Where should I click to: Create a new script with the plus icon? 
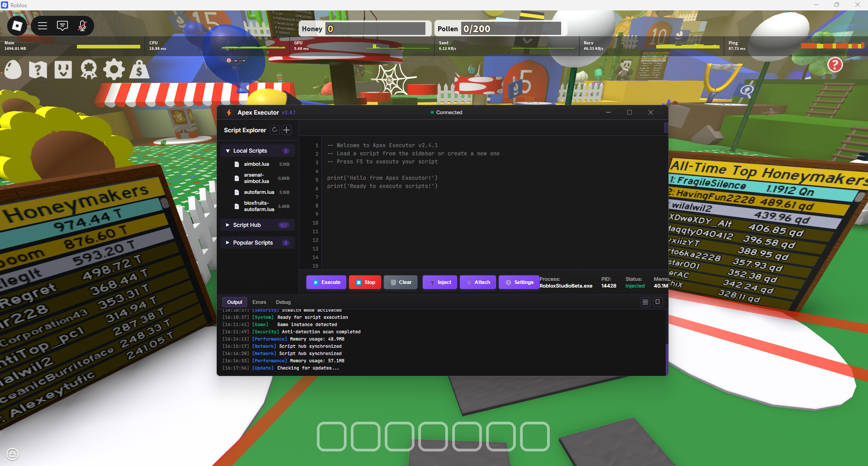point(286,130)
